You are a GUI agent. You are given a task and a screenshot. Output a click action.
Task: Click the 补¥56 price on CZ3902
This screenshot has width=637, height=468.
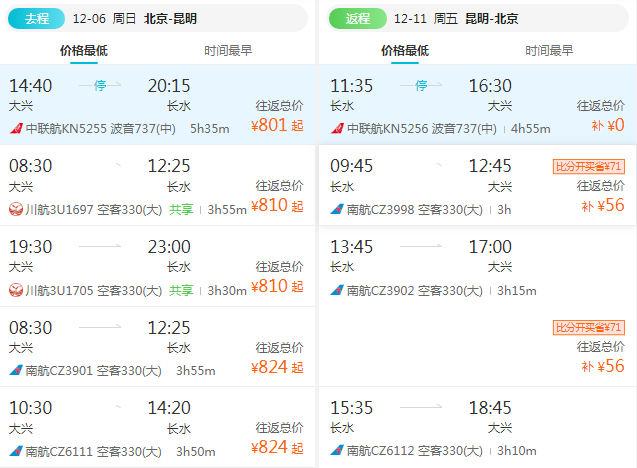click(603, 366)
